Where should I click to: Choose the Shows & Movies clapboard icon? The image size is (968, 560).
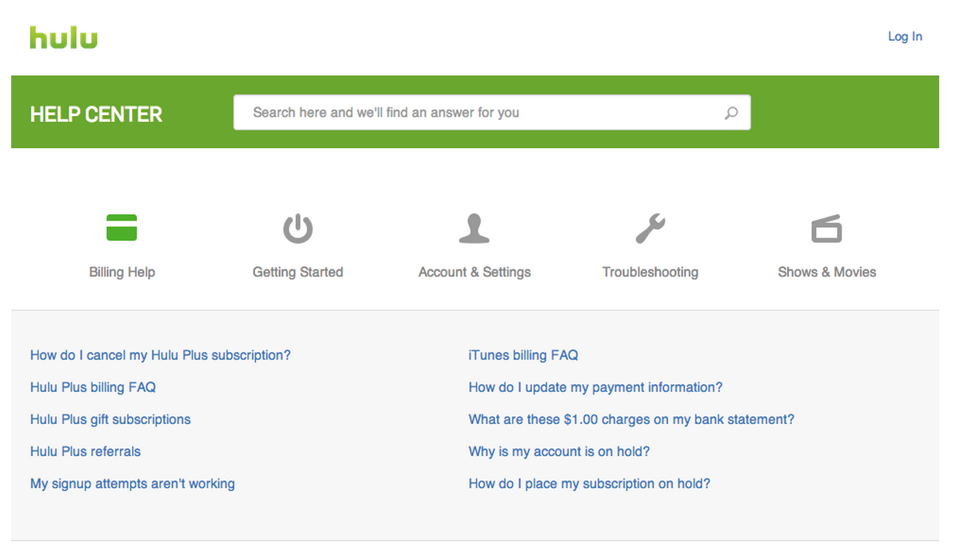826,228
